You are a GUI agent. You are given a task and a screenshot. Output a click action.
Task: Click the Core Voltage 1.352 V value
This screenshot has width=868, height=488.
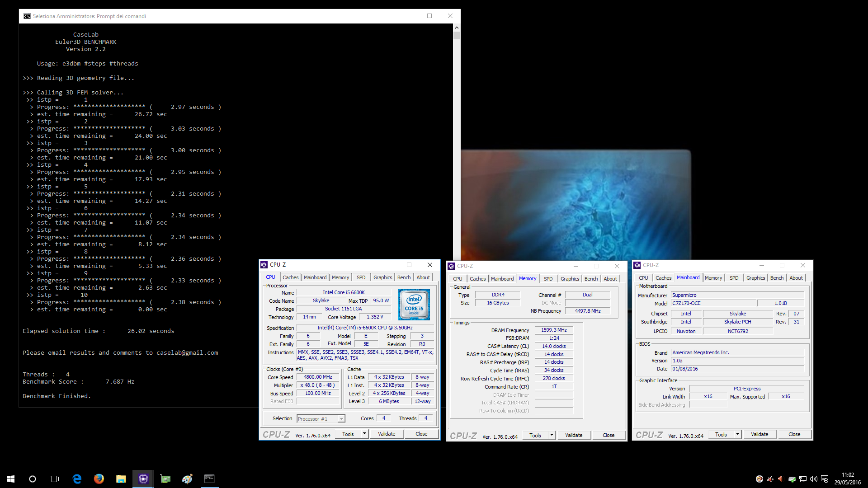click(x=375, y=317)
